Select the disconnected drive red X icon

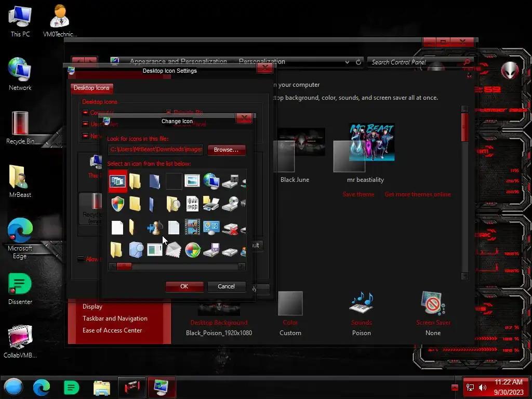click(x=230, y=229)
